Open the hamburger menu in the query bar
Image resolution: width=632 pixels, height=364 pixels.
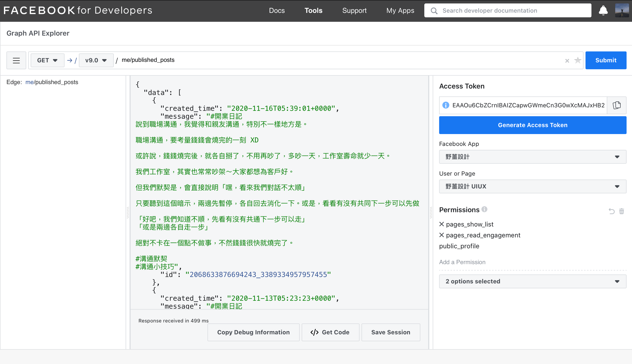[16, 60]
